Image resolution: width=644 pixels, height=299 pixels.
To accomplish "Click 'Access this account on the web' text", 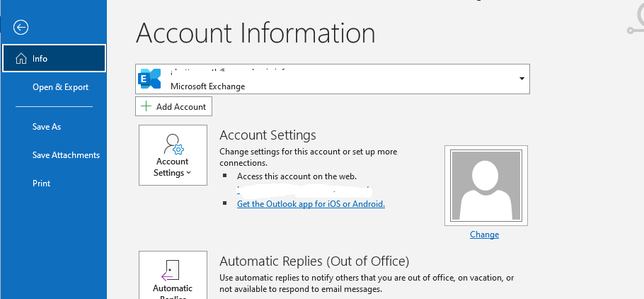I will [x=297, y=176].
